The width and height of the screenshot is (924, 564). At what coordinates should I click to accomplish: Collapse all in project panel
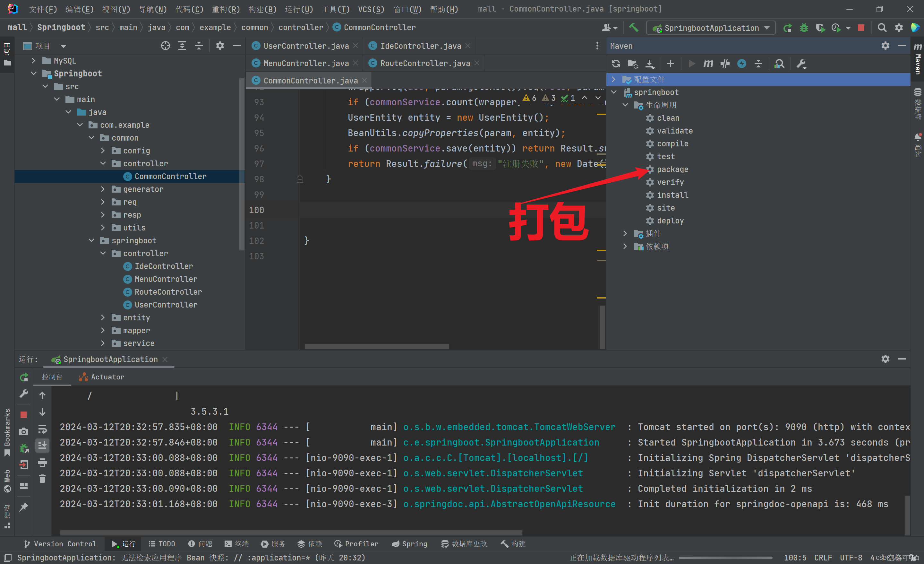(199, 46)
